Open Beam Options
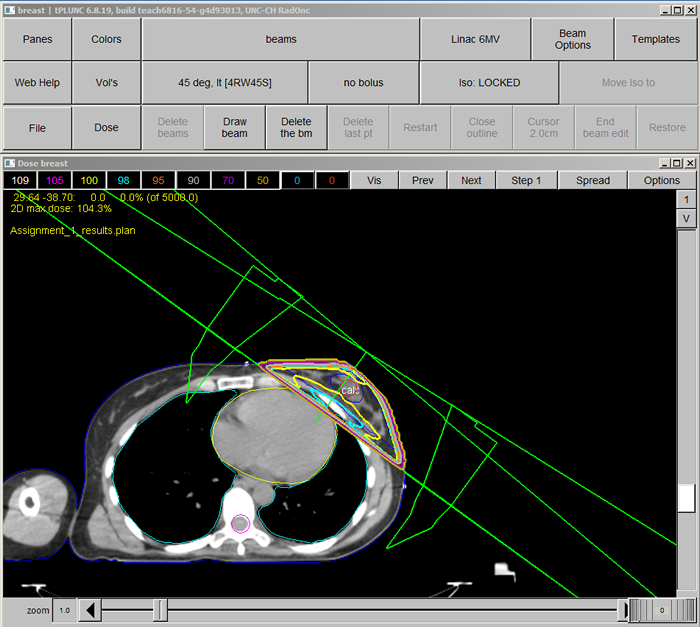This screenshot has width=700, height=627. 573,39
